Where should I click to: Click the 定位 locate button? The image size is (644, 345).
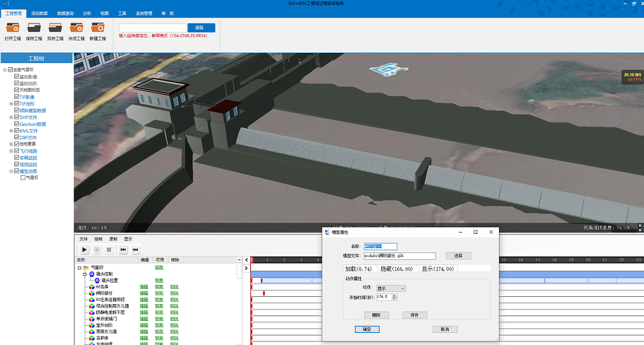[201, 28]
